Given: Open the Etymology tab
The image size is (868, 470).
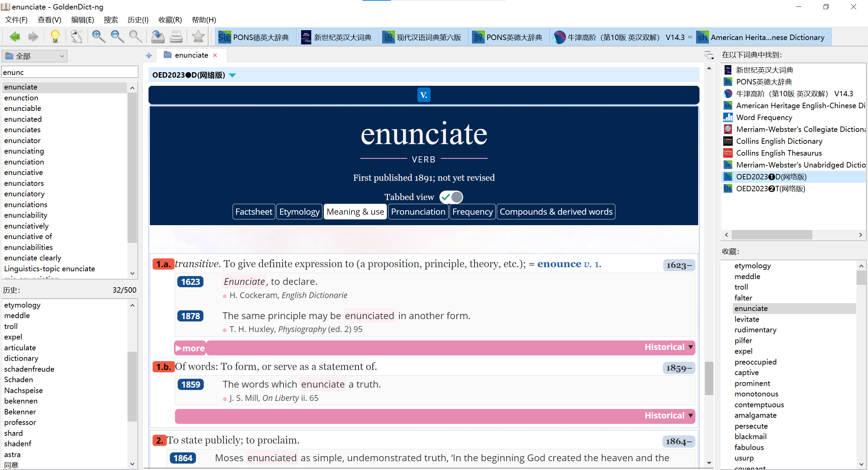Looking at the screenshot, I should [x=299, y=212].
